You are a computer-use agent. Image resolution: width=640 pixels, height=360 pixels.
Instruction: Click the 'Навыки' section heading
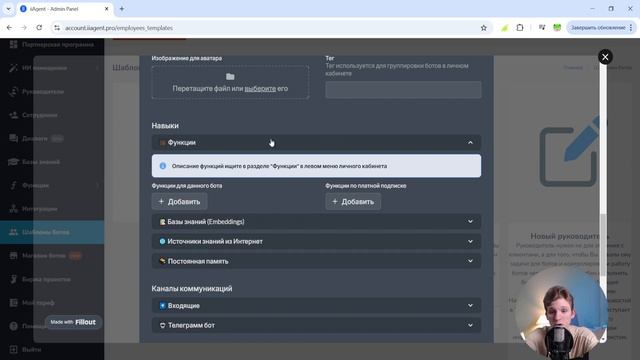[x=165, y=126]
